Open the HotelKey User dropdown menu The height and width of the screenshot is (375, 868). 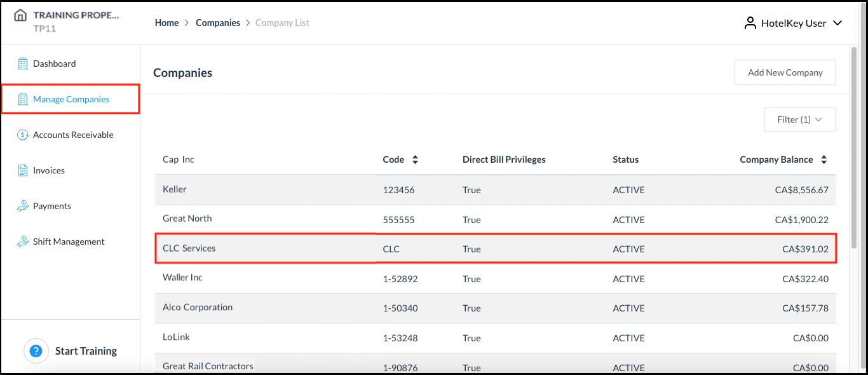click(837, 23)
